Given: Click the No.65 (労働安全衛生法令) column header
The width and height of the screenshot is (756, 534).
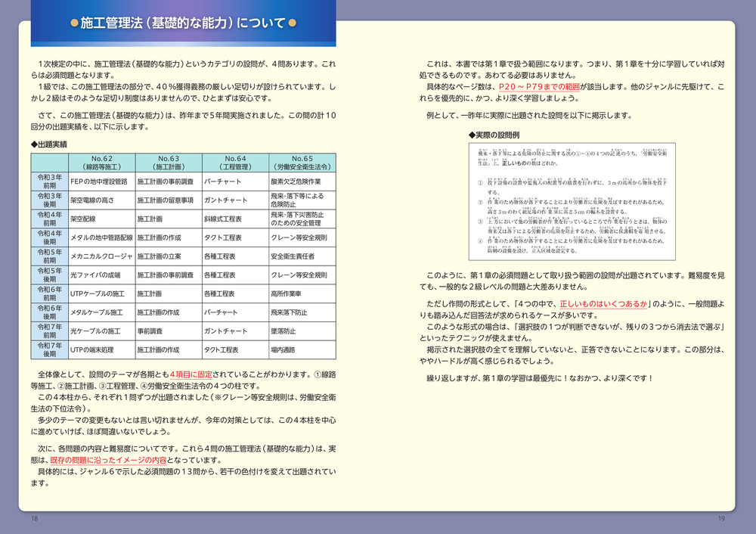Looking at the screenshot, I should [x=301, y=163].
